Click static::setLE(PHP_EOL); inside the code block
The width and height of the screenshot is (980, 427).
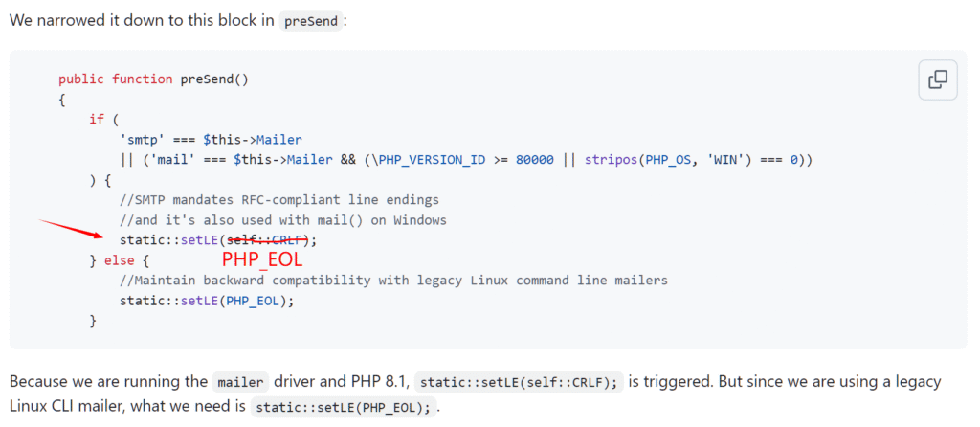pos(206,300)
